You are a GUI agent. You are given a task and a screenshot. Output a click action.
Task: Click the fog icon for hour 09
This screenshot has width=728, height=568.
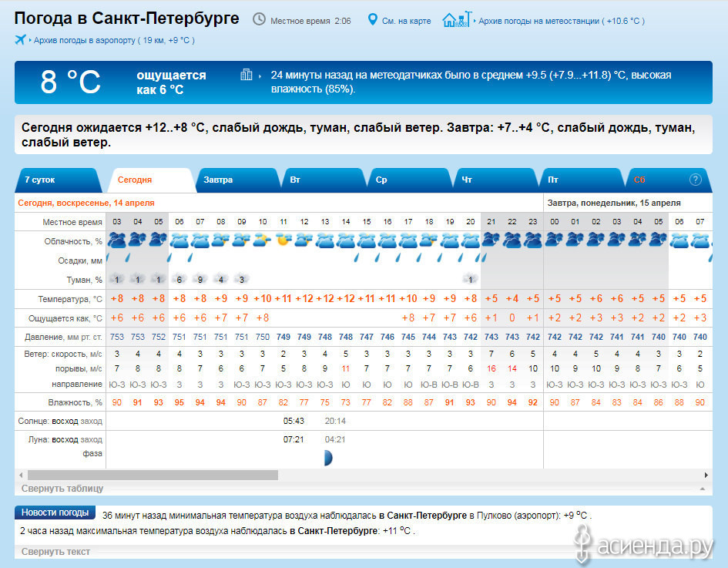(241, 279)
